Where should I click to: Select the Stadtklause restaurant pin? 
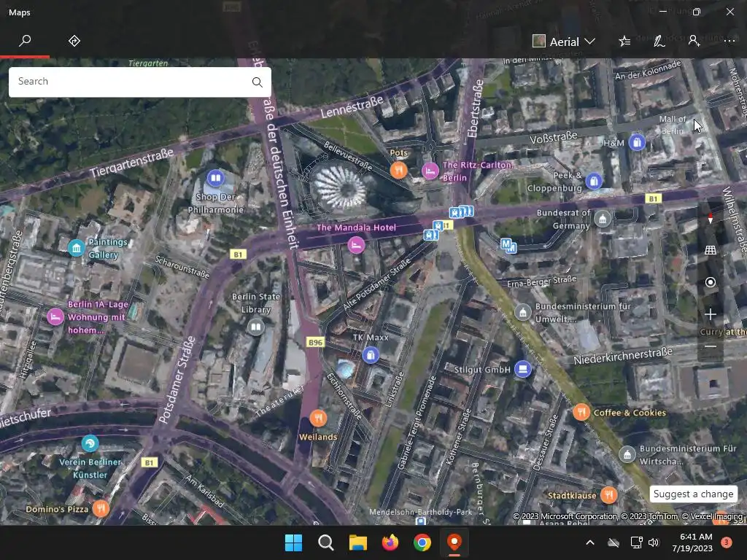[608, 495]
